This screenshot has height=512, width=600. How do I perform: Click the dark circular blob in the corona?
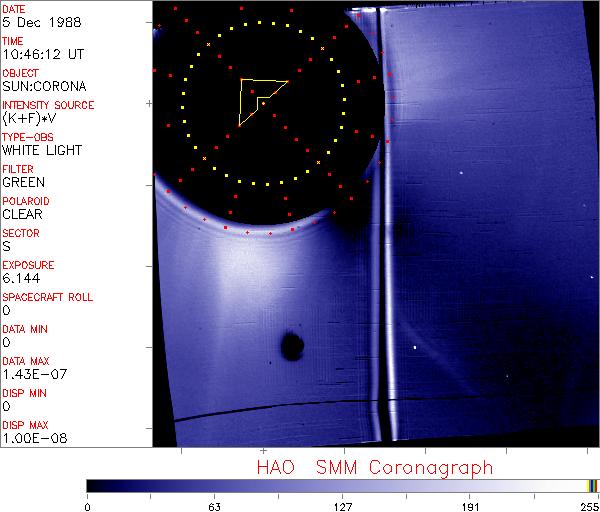click(x=292, y=347)
